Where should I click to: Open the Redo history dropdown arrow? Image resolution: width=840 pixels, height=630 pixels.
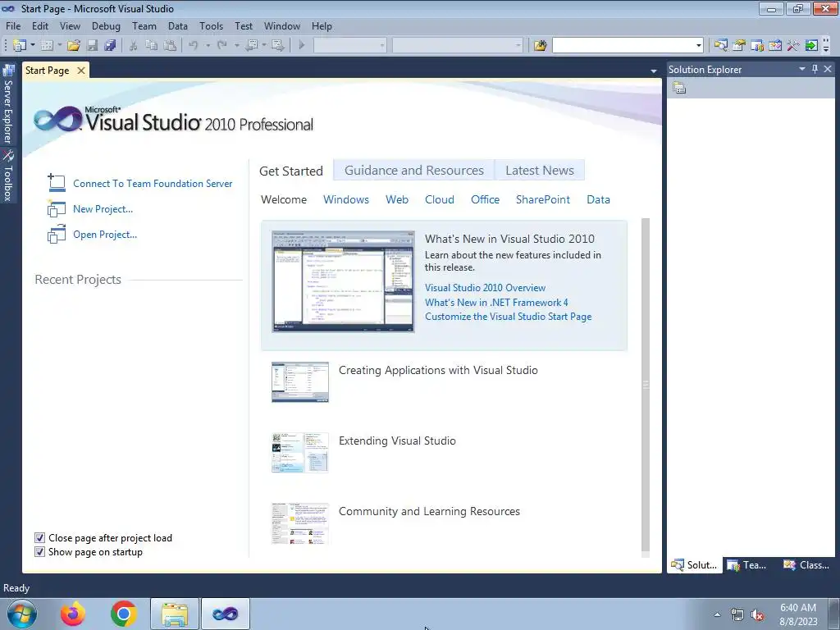coord(236,46)
